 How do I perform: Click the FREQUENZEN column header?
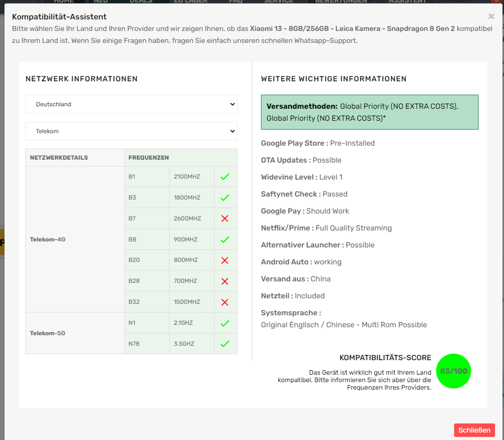point(149,158)
